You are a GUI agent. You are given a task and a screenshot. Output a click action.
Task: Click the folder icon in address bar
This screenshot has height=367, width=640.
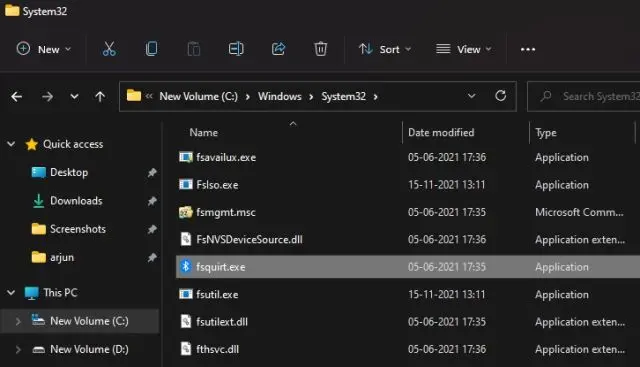pos(134,96)
